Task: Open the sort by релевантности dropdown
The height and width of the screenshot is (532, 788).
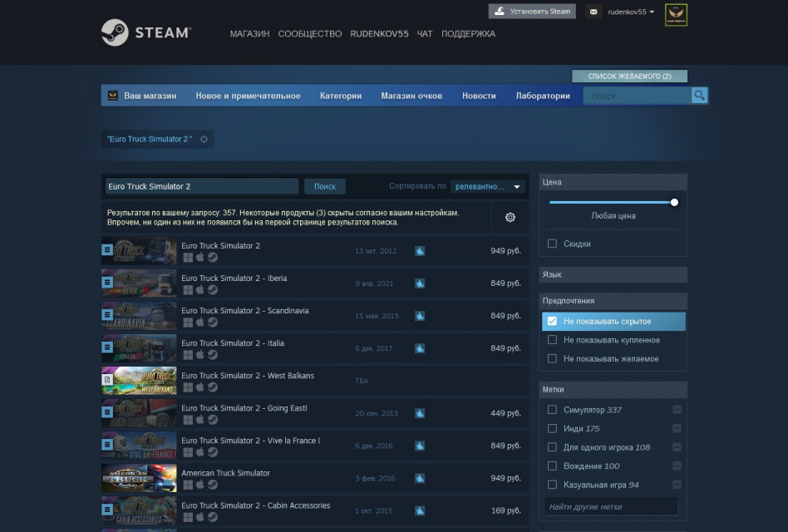Action: [488, 187]
